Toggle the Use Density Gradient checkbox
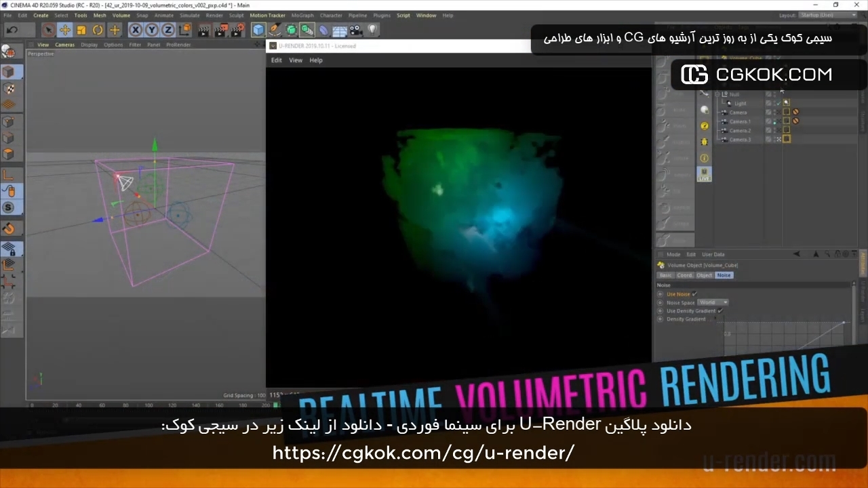Screen dimensions: 868x488 click(x=720, y=311)
